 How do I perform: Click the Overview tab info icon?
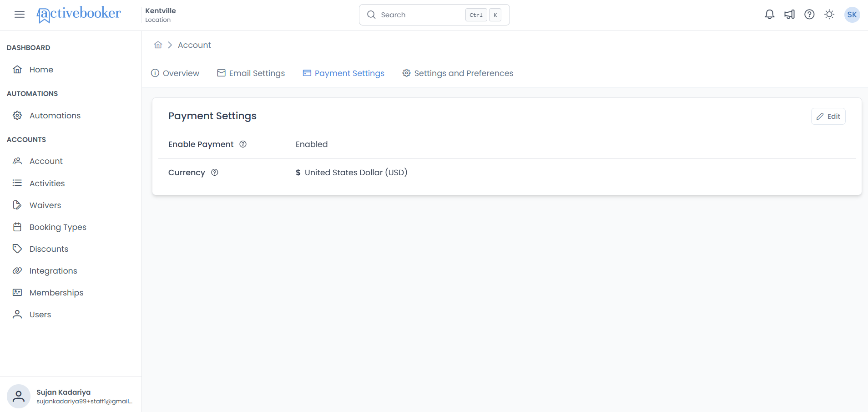pyautogui.click(x=155, y=73)
